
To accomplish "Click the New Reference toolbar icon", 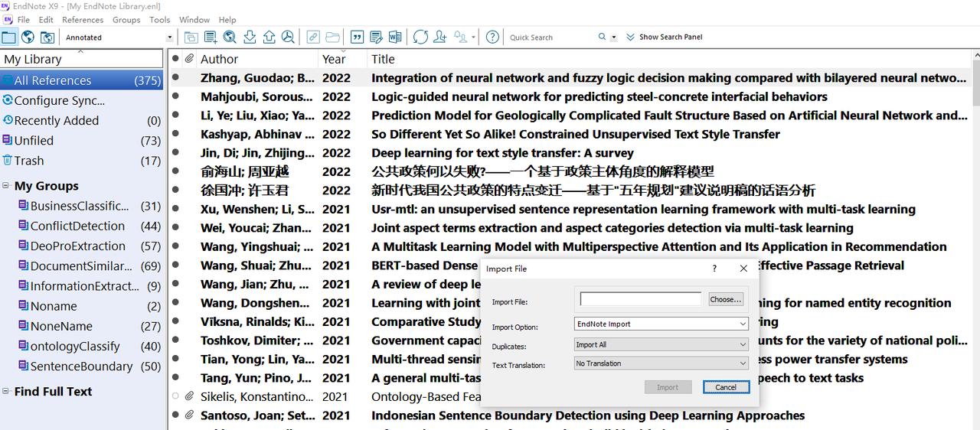I will (210, 37).
